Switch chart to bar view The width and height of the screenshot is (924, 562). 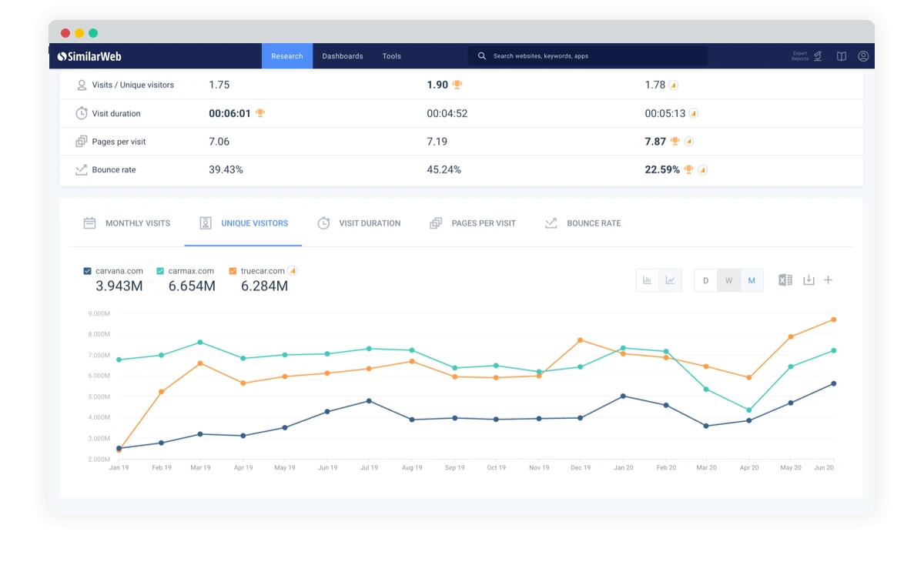(x=648, y=280)
